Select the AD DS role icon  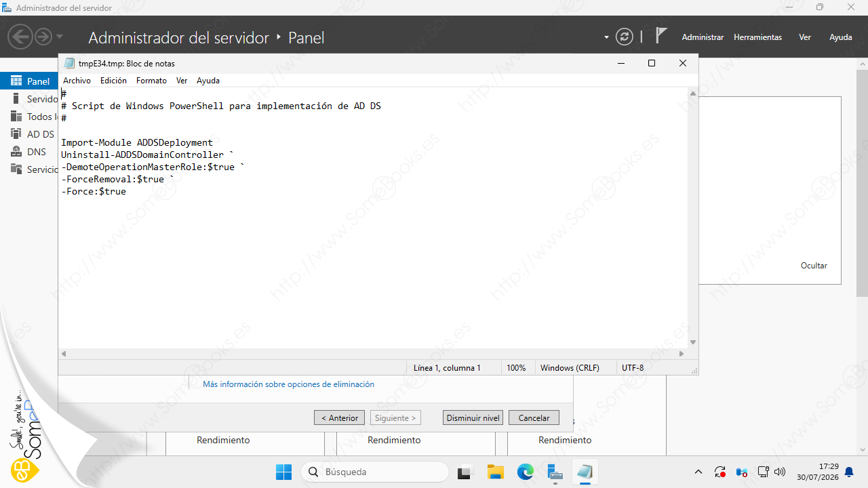click(17, 134)
